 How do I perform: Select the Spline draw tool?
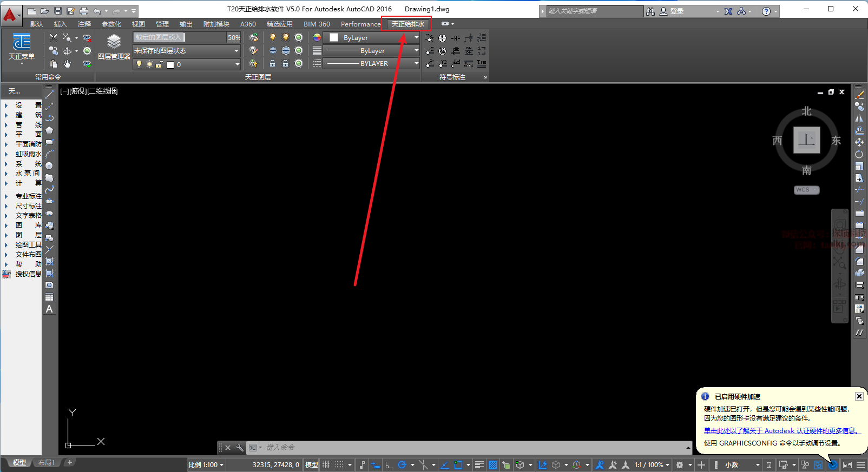point(49,190)
